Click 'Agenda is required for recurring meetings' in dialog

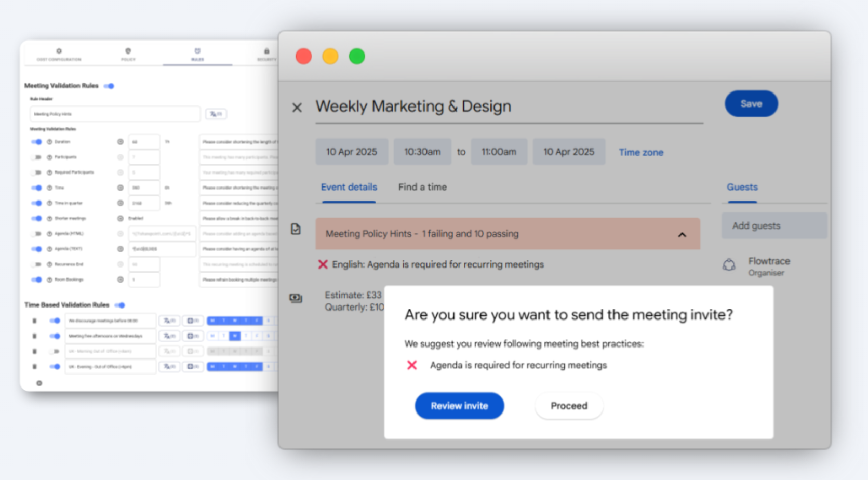point(518,365)
